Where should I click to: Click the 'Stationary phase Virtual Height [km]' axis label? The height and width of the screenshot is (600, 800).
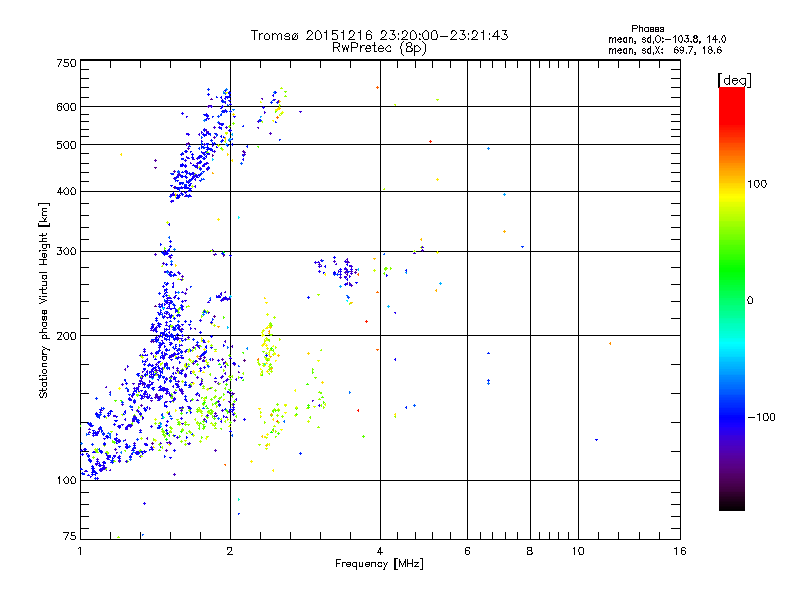point(44,301)
